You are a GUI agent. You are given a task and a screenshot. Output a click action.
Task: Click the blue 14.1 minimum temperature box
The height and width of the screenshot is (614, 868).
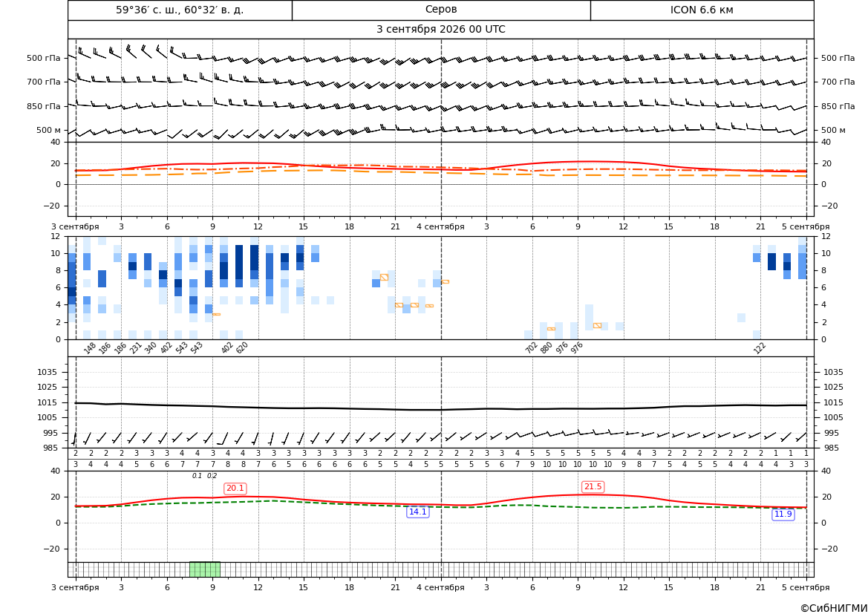click(x=417, y=512)
